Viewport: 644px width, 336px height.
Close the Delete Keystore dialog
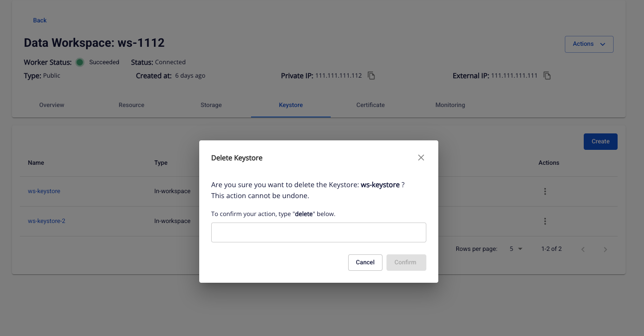tap(421, 158)
